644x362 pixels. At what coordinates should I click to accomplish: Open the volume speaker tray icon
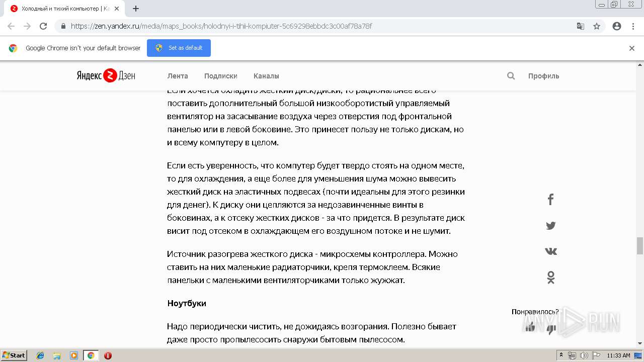(584, 355)
